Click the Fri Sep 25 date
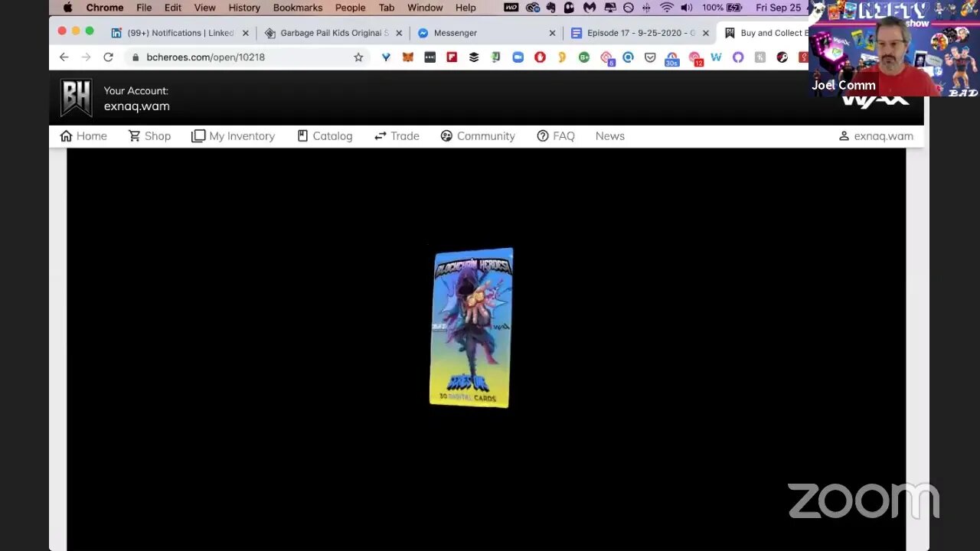This screenshot has width=980, height=551. (x=778, y=8)
